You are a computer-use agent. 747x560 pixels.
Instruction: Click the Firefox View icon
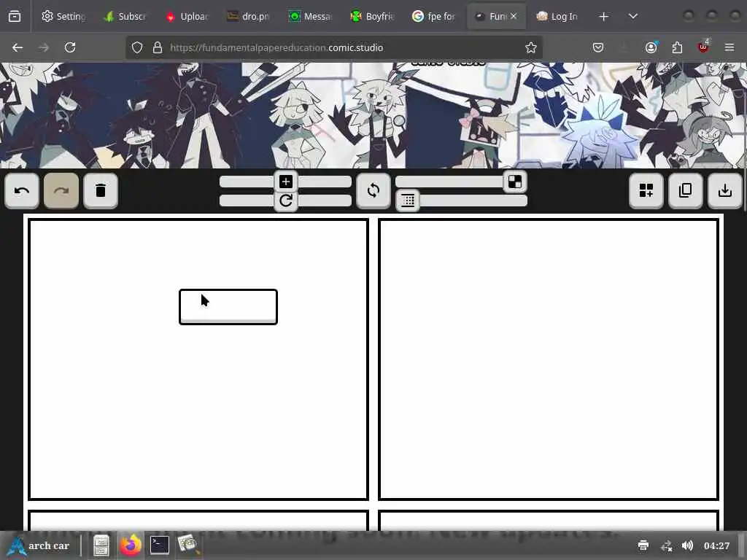point(15,17)
